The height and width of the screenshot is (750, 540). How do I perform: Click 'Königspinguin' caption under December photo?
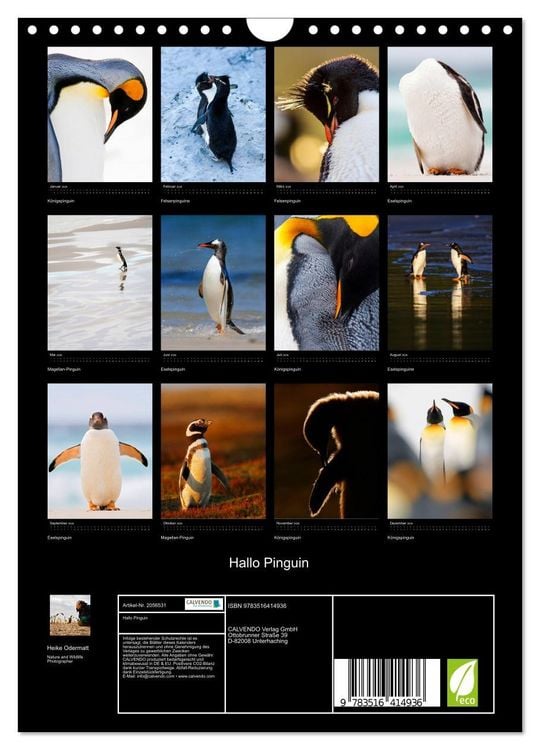[401, 538]
